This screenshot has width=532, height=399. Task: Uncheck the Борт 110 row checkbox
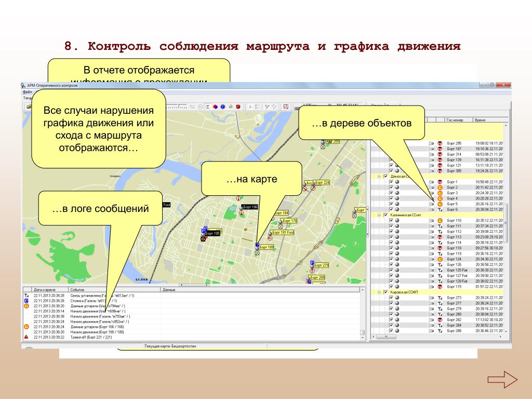[391, 220]
